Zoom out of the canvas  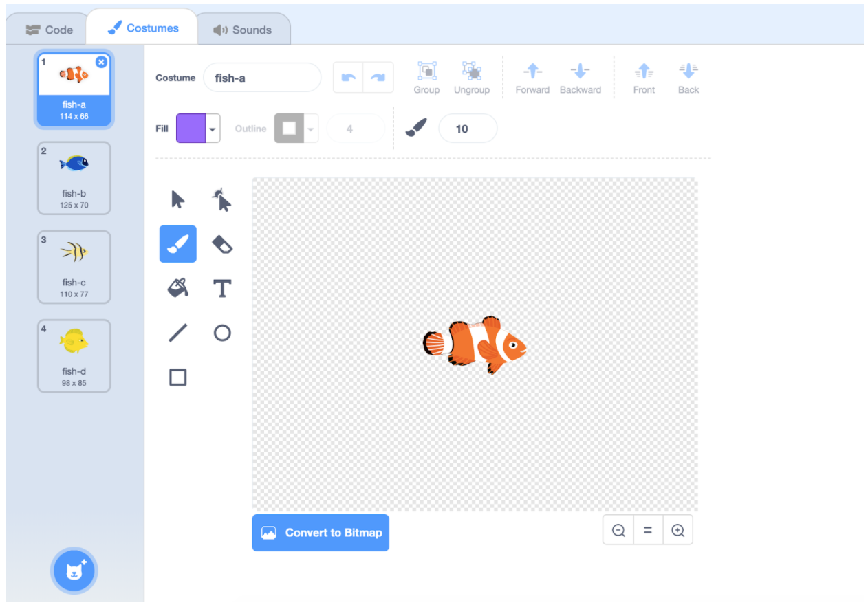(x=618, y=531)
